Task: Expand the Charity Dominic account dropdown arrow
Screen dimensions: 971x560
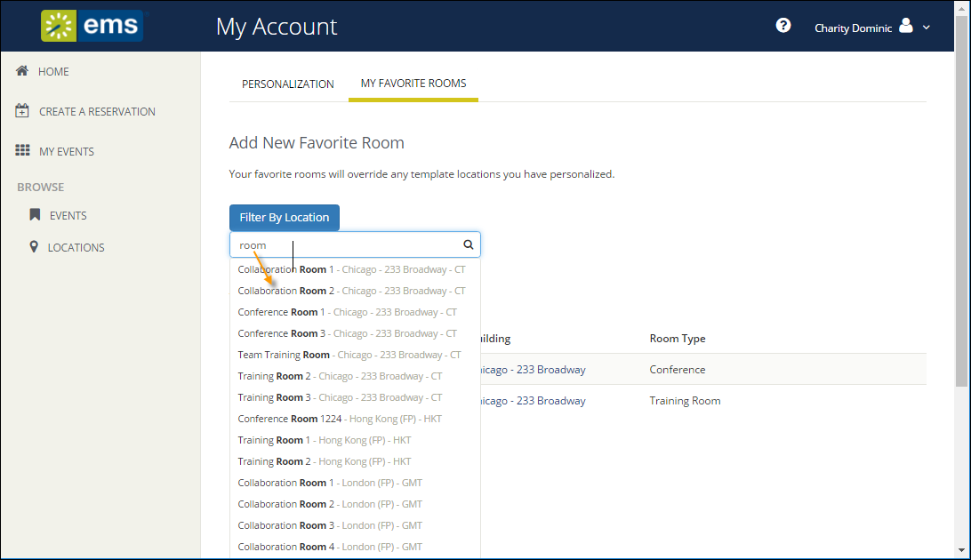Action: coord(927,28)
